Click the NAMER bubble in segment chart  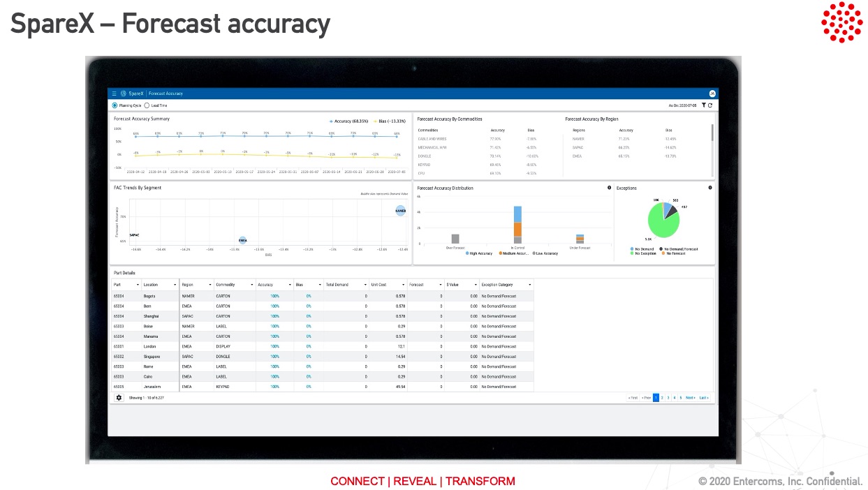400,210
